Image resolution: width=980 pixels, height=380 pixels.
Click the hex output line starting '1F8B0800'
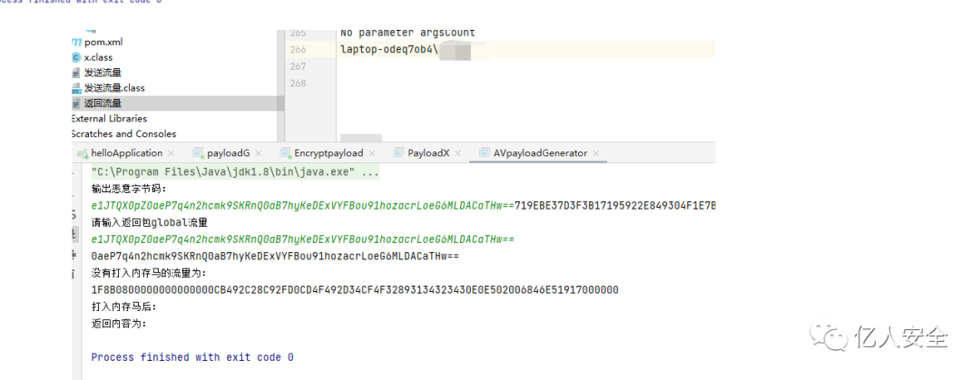coord(355,290)
